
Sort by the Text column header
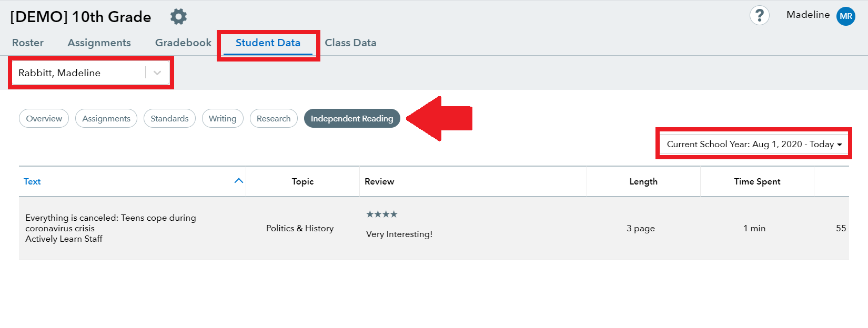pyautogui.click(x=32, y=181)
